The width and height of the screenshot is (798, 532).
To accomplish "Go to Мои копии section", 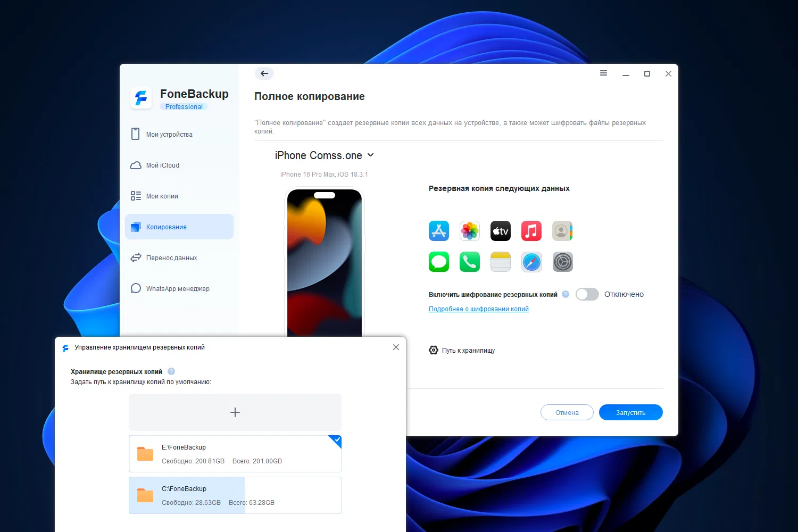I will [179, 196].
